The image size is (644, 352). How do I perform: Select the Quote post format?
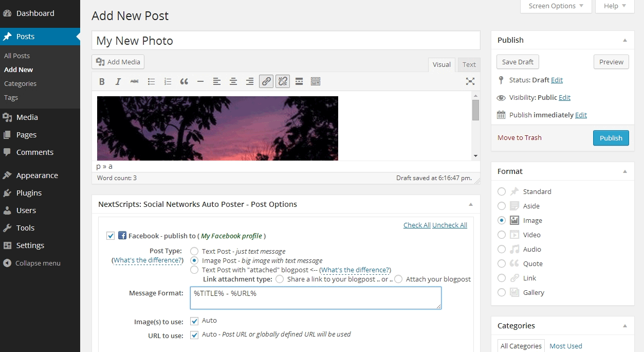click(x=502, y=263)
